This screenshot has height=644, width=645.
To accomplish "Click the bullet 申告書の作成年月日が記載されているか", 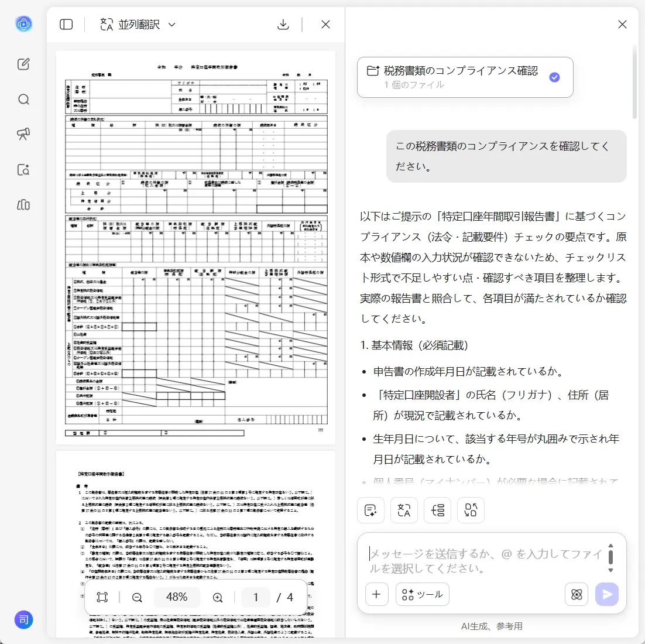I will click(468, 372).
